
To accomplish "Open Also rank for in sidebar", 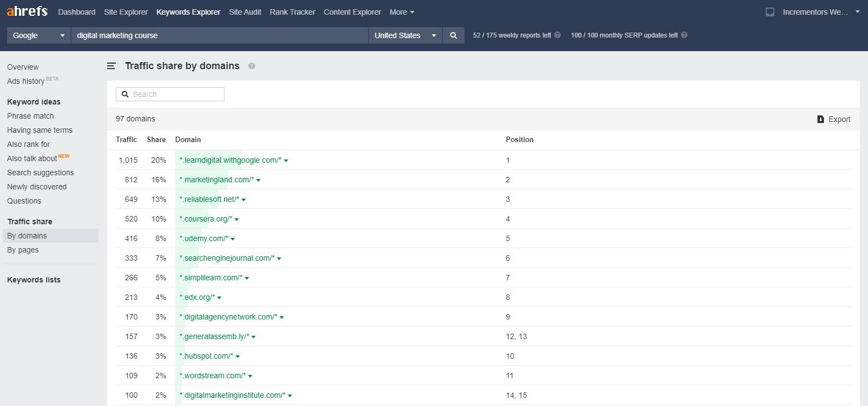I will tap(28, 144).
